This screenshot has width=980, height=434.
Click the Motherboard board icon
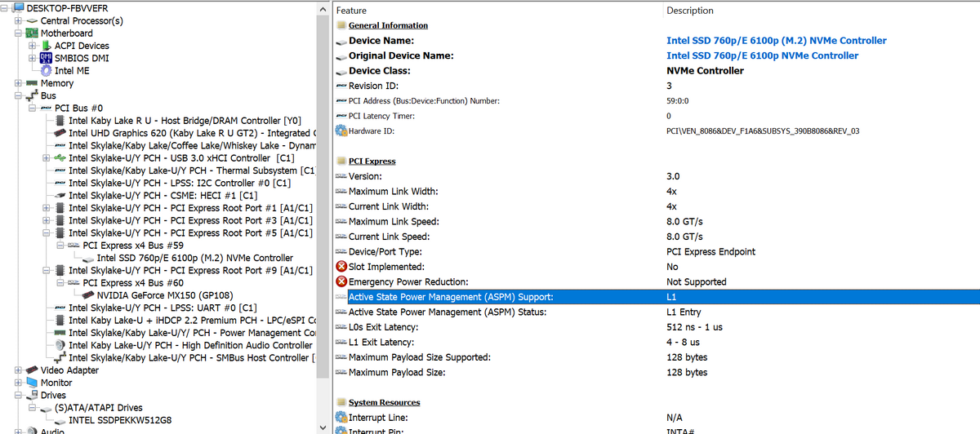coord(32,33)
